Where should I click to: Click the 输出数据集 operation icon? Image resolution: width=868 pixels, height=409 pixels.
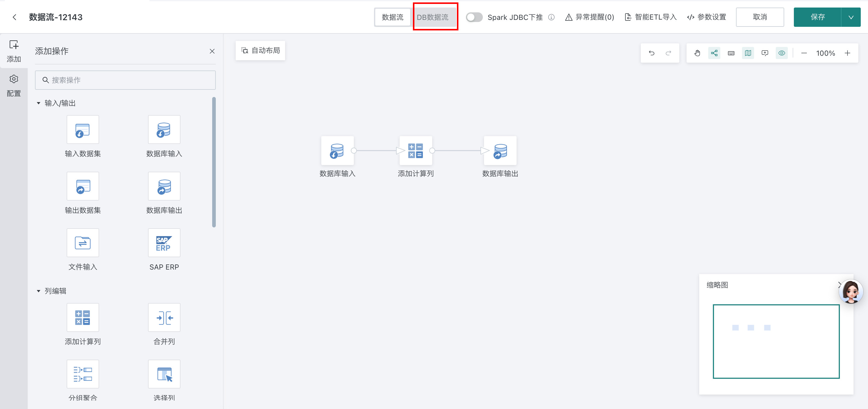83,186
